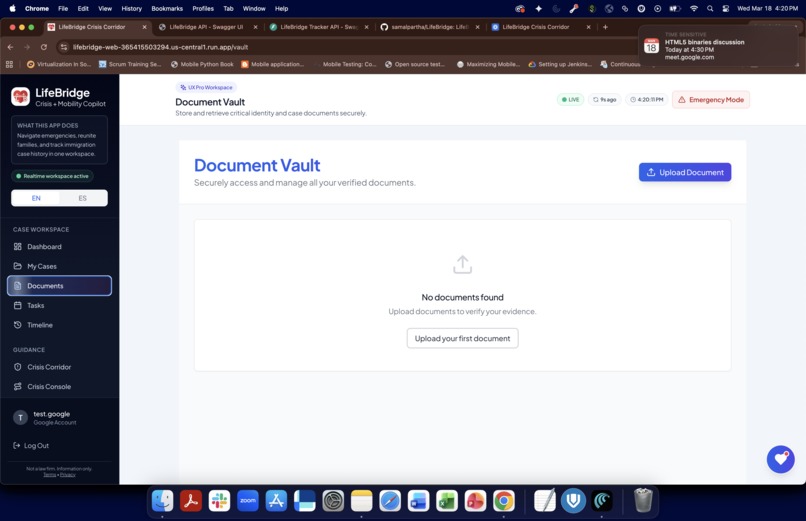
Task: Click the LIVE status badge
Action: point(571,100)
